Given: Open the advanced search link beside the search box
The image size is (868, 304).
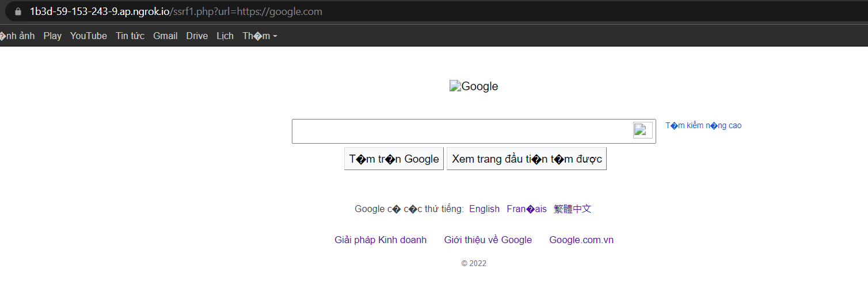Looking at the screenshot, I should [703, 125].
